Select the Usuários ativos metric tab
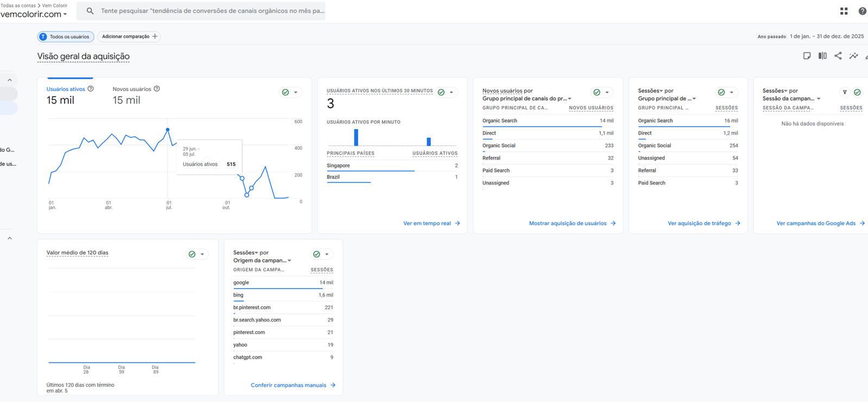This screenshot has height=402, width=868. pyautogui.click(x=66, y=89)
